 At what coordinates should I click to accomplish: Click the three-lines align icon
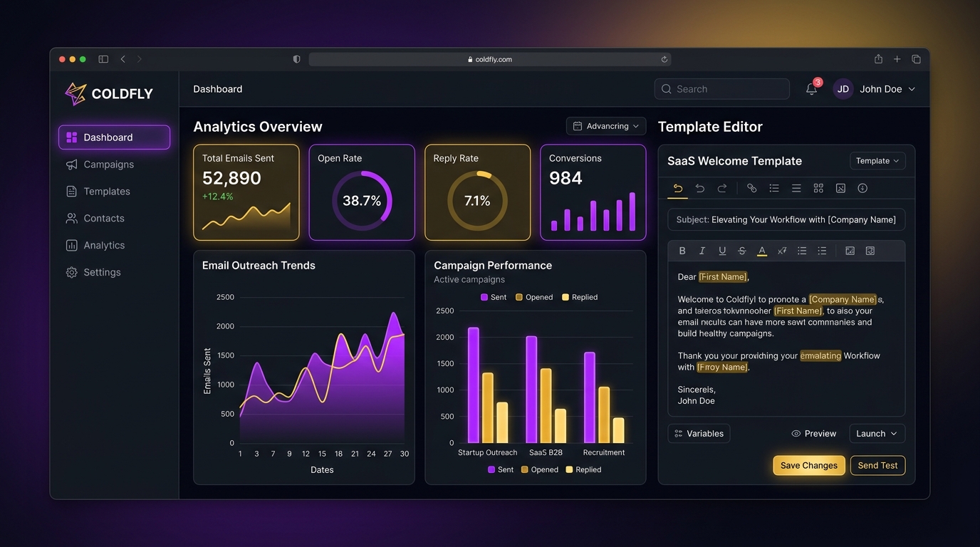click(796, 188)
